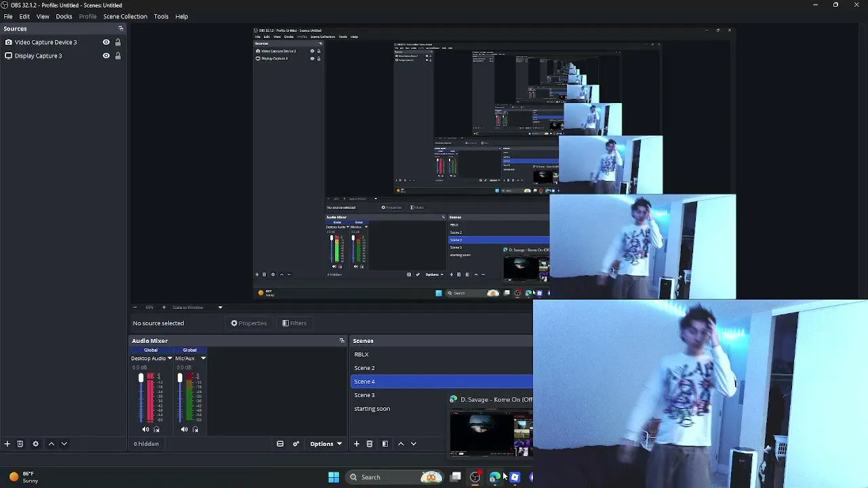868x488 pixels.
Task: Open the Tools menu
Action: (x=161, y=16)
